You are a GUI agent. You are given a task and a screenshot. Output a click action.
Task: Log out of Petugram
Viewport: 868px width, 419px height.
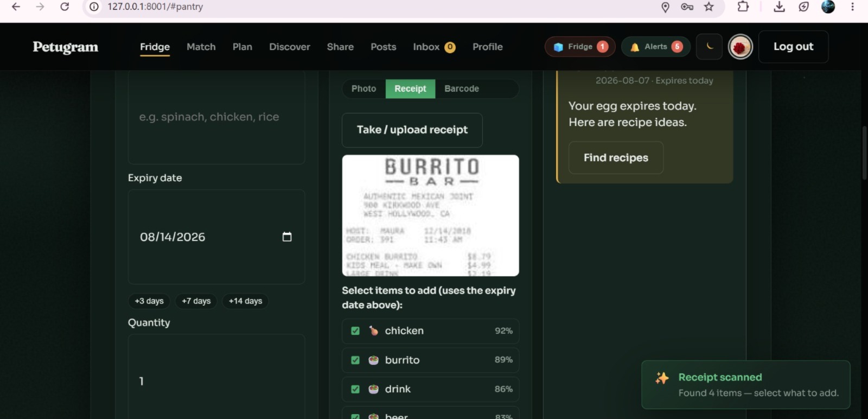(x=793, y=47)
